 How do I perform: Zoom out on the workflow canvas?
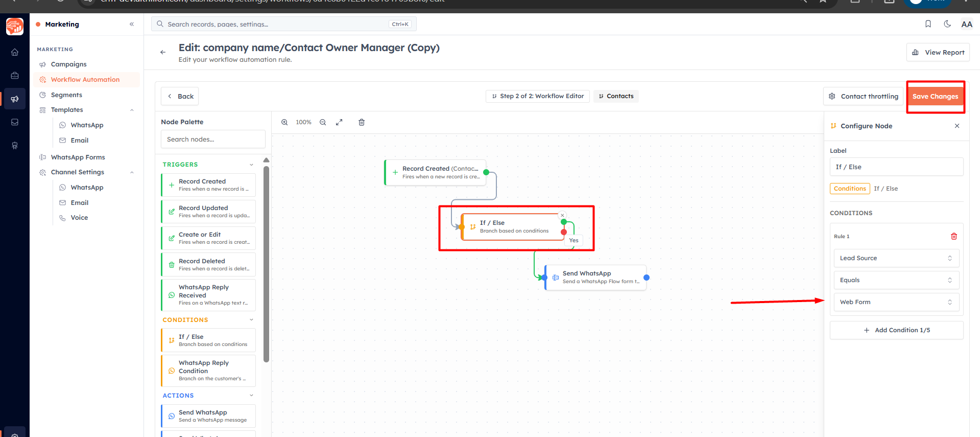323,122
